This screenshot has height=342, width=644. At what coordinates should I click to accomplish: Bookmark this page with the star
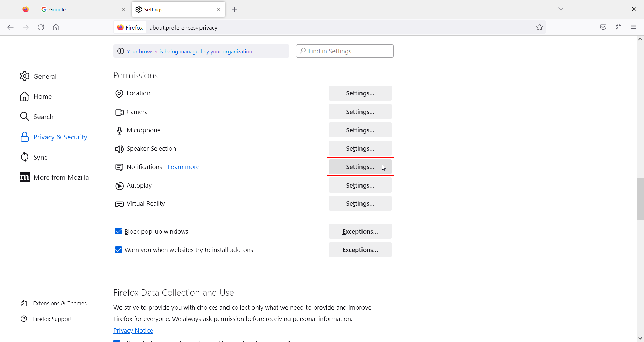coord(540,27)
